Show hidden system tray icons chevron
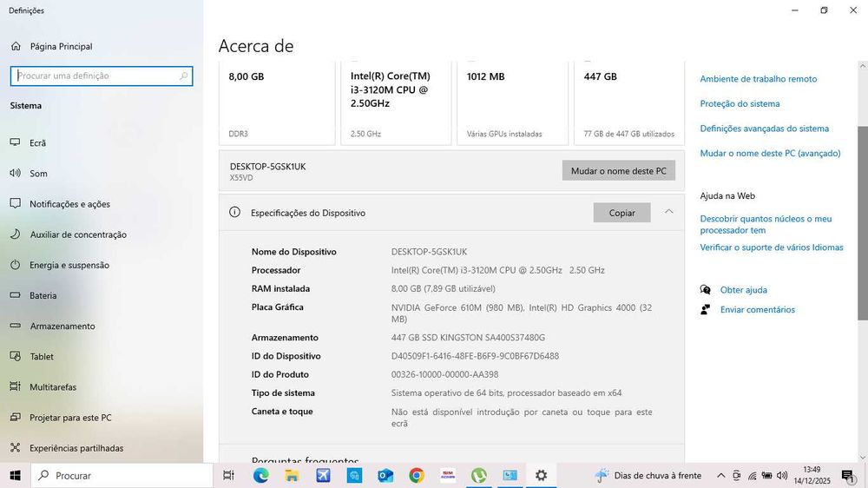This screenshot has height=488, width=868. 720,475
